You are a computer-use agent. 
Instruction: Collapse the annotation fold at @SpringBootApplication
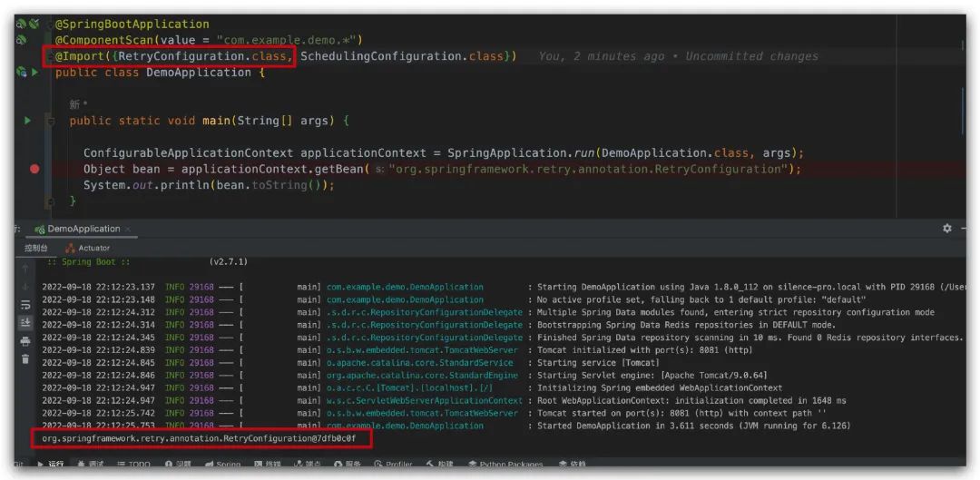(49, 24)
